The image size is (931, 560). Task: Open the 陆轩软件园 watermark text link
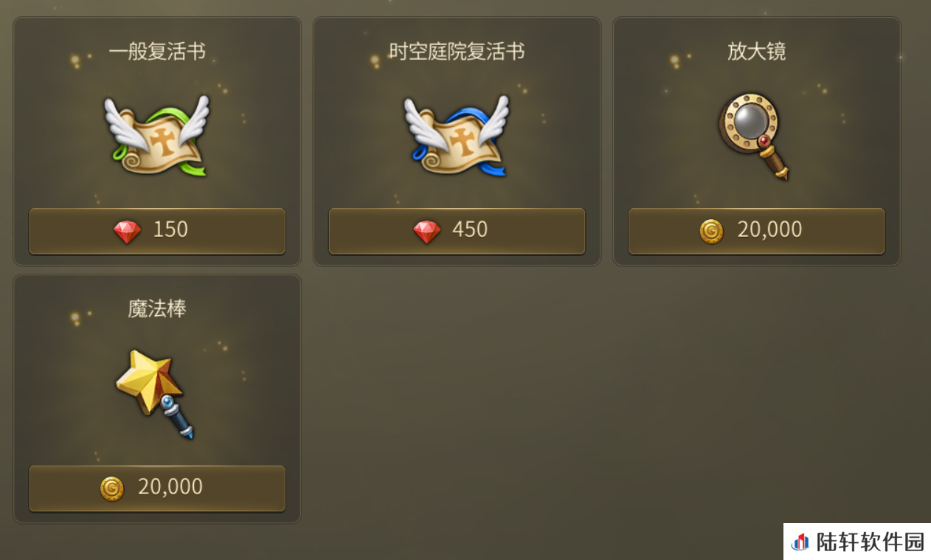tap(870, 542)
